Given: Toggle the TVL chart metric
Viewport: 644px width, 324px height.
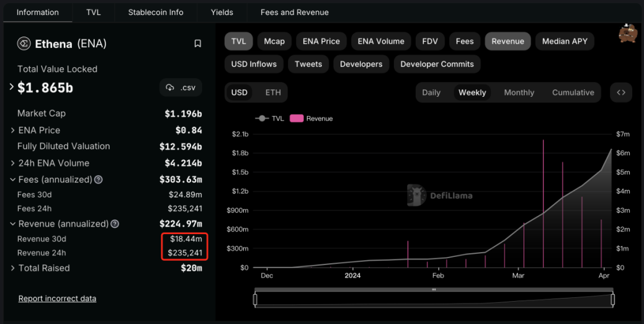Looking at the screenshot, I should pyautogui.click(x=238, y=42).
